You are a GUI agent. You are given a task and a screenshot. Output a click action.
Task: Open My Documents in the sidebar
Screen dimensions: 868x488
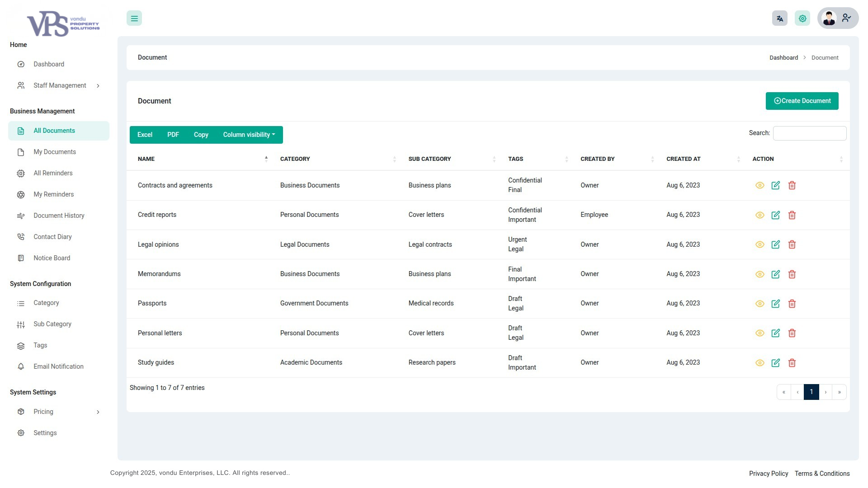[55, 152]
